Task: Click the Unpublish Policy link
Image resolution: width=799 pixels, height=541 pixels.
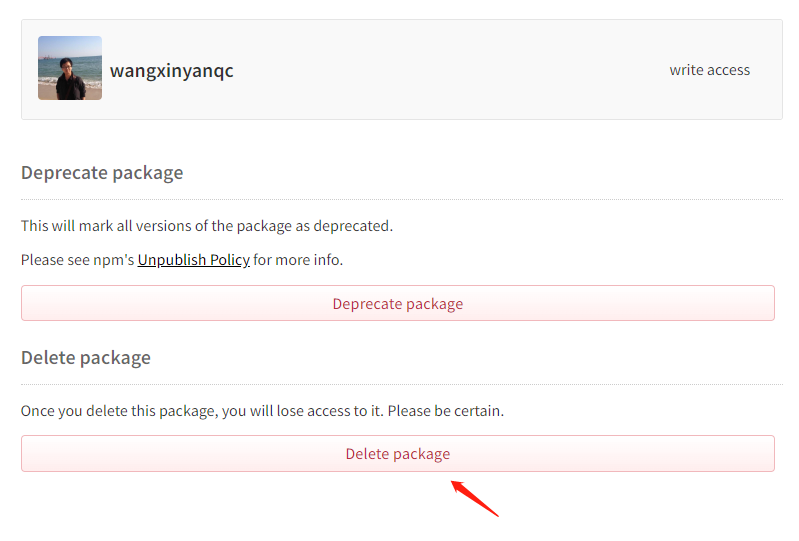Action: (194, 260)
